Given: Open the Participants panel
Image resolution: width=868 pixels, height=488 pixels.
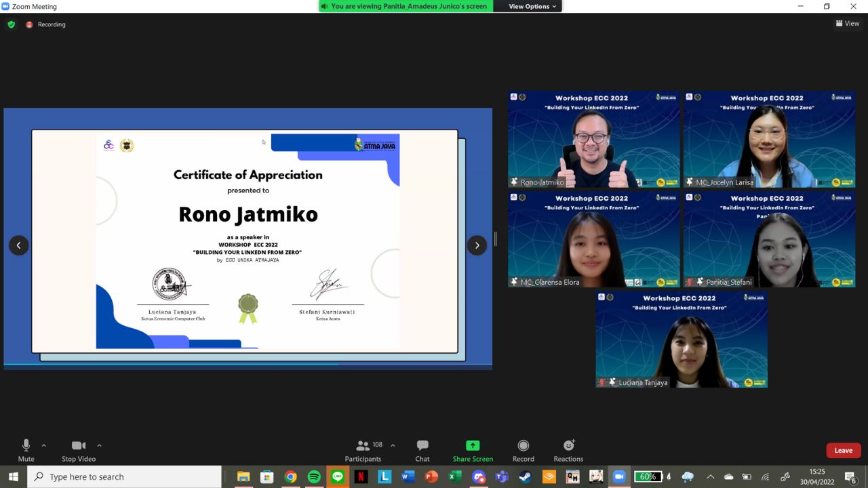Looking at the screenshot, I should coord(363,451).
